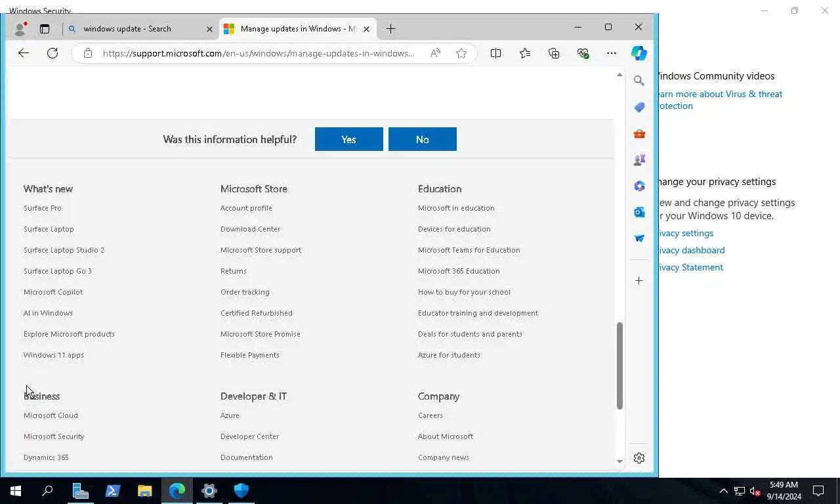
Task: Open Windows Security Privacy dashboard link
Action: [x=692, y=250]
